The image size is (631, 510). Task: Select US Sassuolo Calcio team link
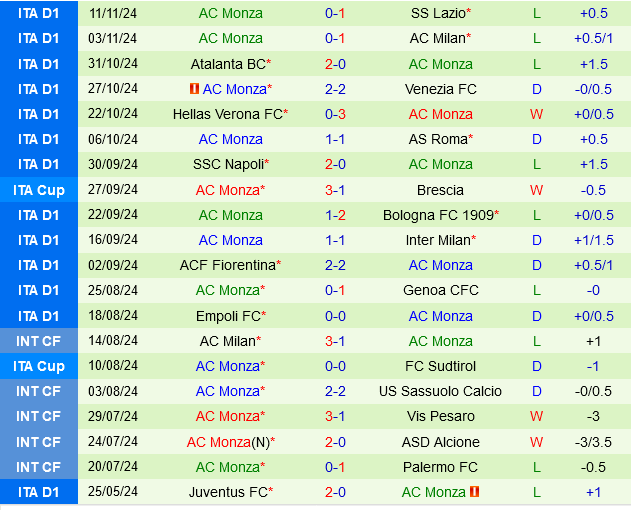point(440,391)
